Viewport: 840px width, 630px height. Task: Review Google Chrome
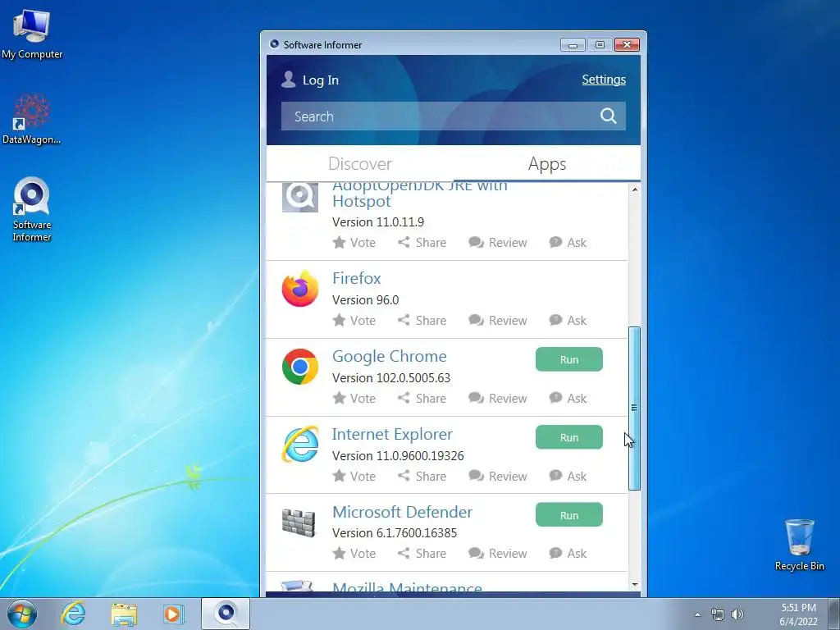tap(498, 398)
